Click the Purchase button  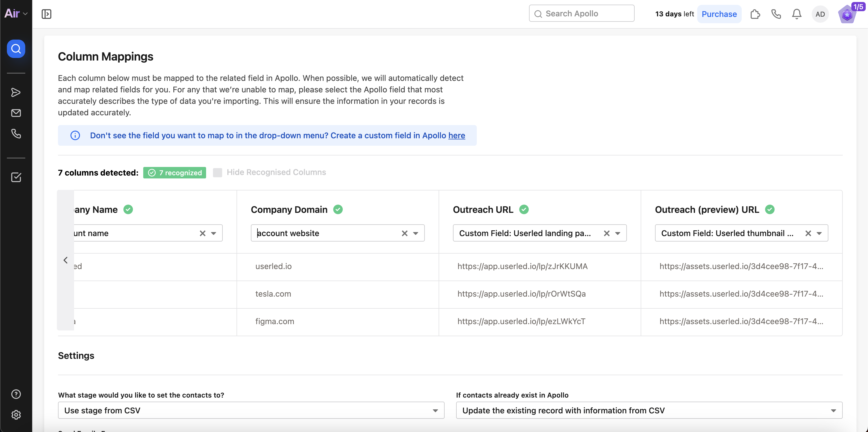tap(719, 14)
